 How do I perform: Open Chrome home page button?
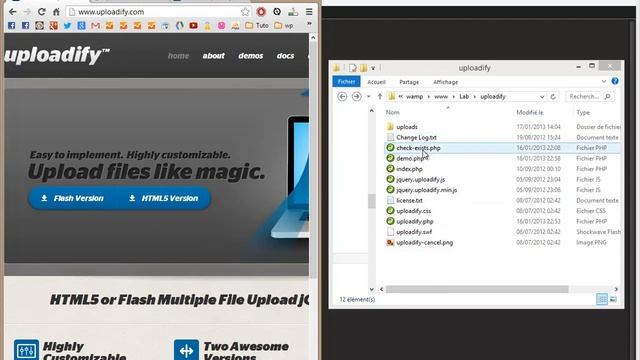[x=56, y=12]
